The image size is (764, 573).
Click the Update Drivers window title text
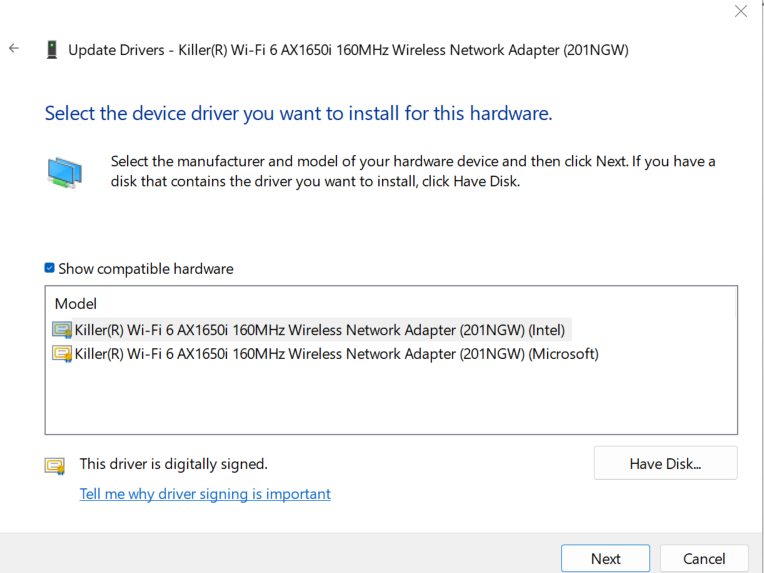(x=348, y=50)
